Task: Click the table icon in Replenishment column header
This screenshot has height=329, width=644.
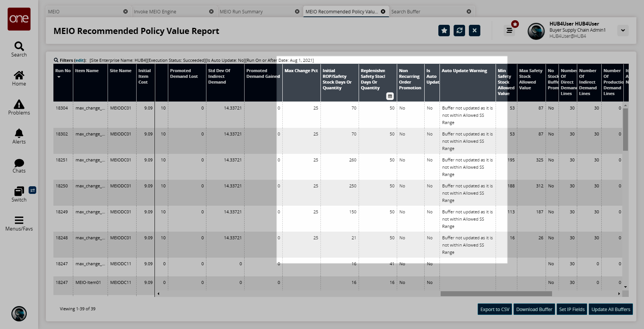Action: (x=390, y=96)
